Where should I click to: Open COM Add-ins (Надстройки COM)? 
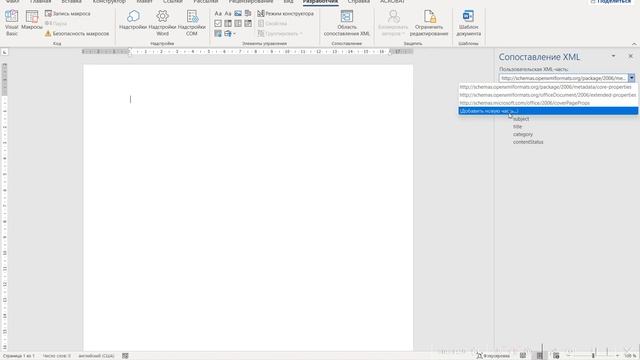coord(192,23)
